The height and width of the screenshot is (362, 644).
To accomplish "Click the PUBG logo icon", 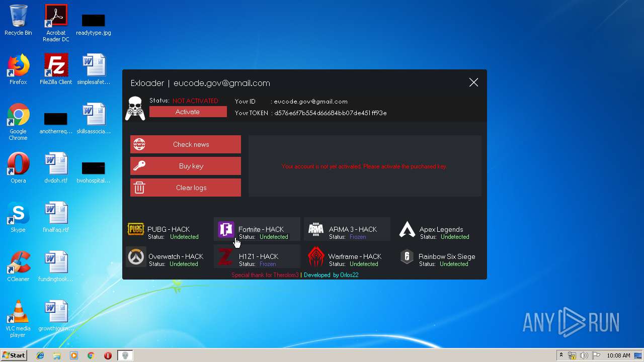I will coord(136,229).
